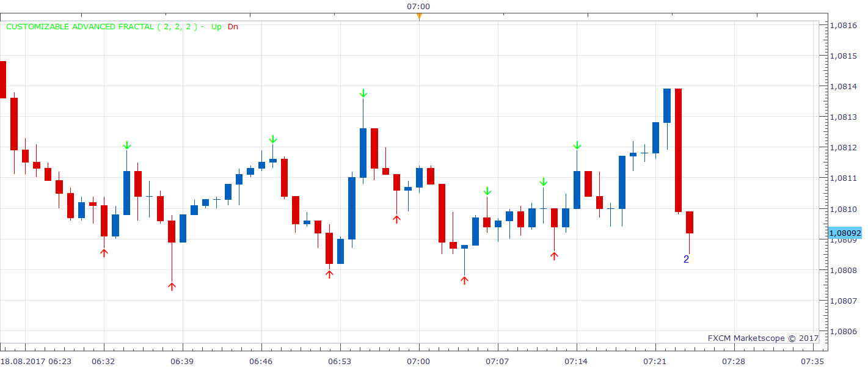
Task: Click the 1,0814 price axis label
Action: [843, 86]
